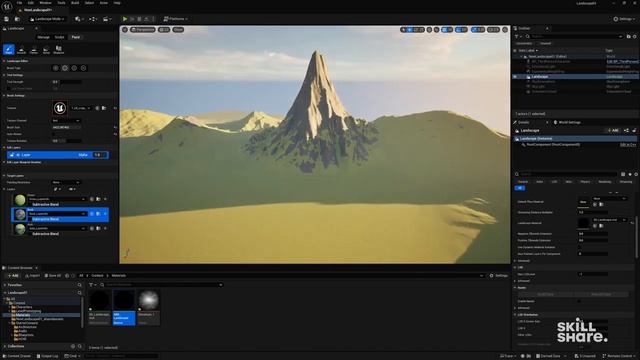The height and width of the screenshot is (360, 640).
Task: Toggle the Use Target Value checkbox
Action: tap(9, 88)
